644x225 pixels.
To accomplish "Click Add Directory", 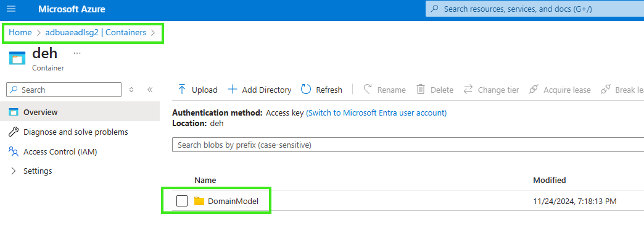I will click(260, 90).
